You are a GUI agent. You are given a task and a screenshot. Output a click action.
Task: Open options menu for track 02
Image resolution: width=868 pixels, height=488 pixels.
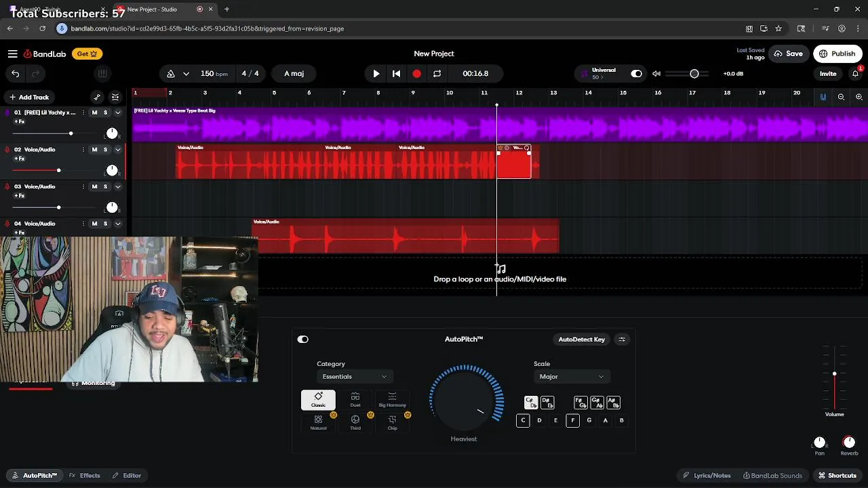point(83,150)
